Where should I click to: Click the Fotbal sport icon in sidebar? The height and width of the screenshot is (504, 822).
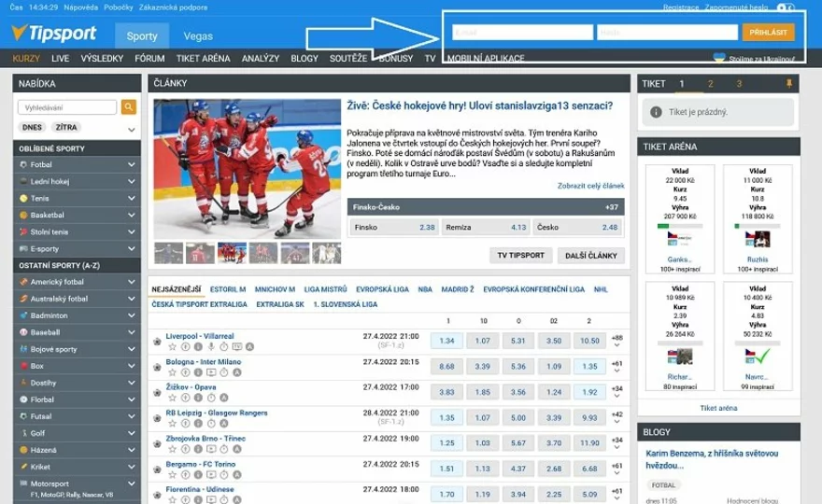(23, 164)
